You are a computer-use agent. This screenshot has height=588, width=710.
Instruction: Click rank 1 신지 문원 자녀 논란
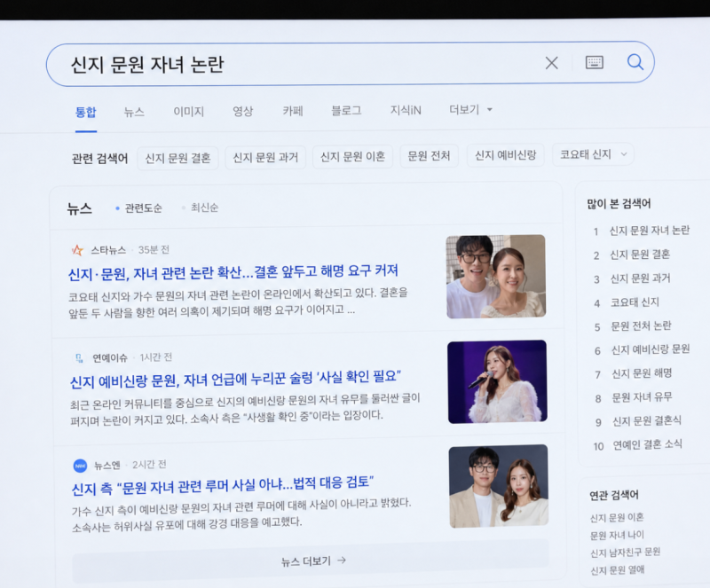[650, 231]
